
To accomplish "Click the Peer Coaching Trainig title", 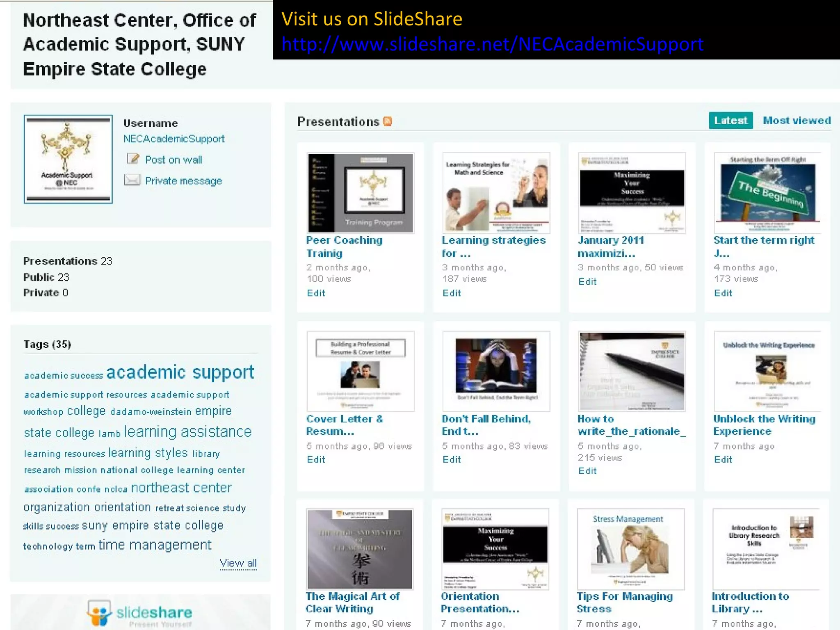I will (x=345, y=247).
